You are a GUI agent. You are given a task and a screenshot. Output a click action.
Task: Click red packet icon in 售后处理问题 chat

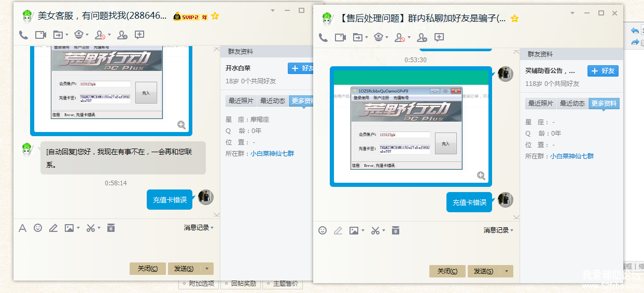[396, 230]
